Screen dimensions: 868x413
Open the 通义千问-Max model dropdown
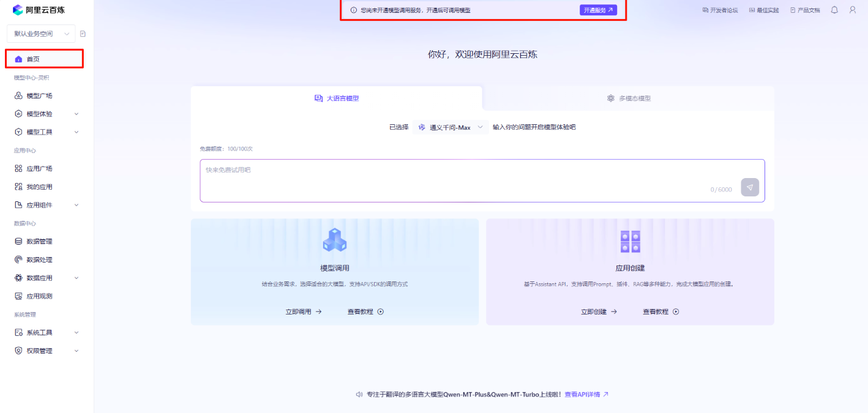point(451,127)
